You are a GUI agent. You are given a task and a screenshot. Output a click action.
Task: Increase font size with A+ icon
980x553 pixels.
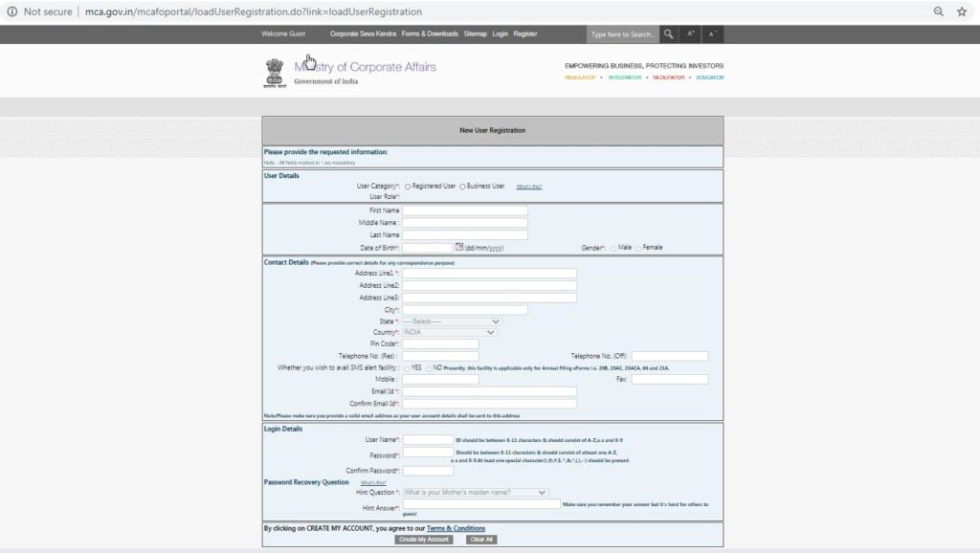691,34
